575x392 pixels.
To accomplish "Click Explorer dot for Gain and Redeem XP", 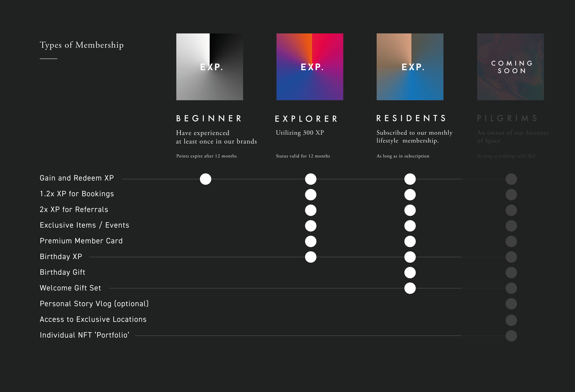I will pos(311,179).
